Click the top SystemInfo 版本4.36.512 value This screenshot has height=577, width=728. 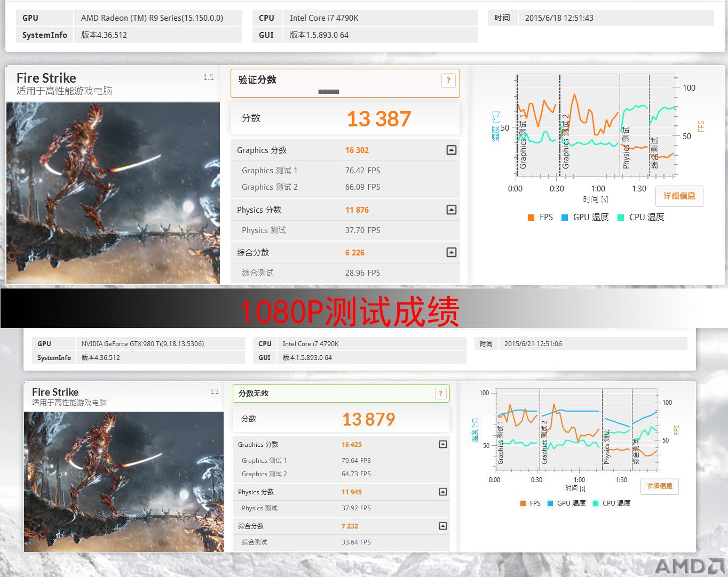104,35
